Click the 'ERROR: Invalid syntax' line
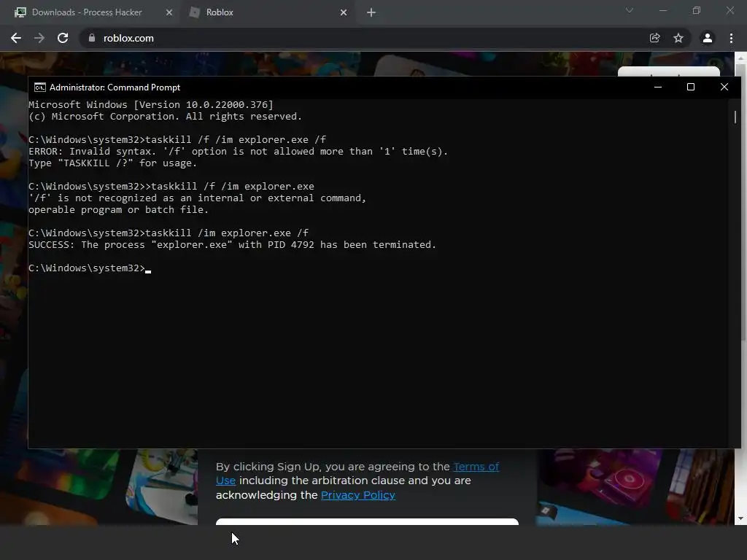Image resolution: width=747 pixels, height=560 pixels. [x=239, y=152]
